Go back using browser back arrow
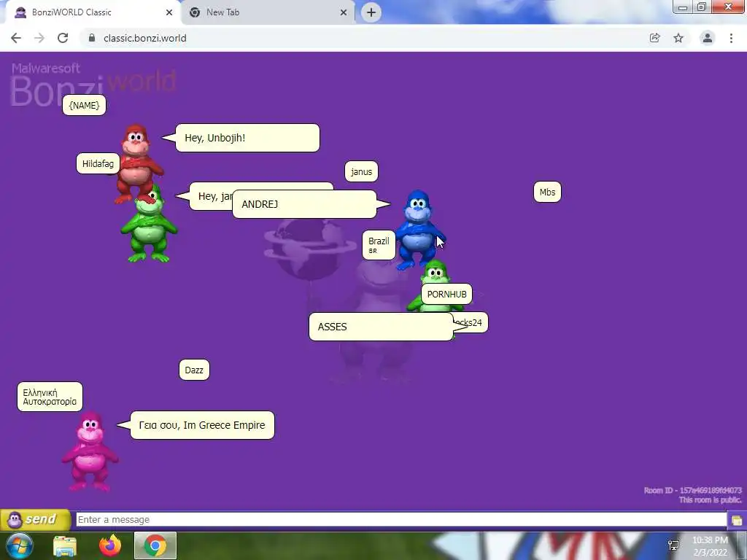 pos(16,38)
